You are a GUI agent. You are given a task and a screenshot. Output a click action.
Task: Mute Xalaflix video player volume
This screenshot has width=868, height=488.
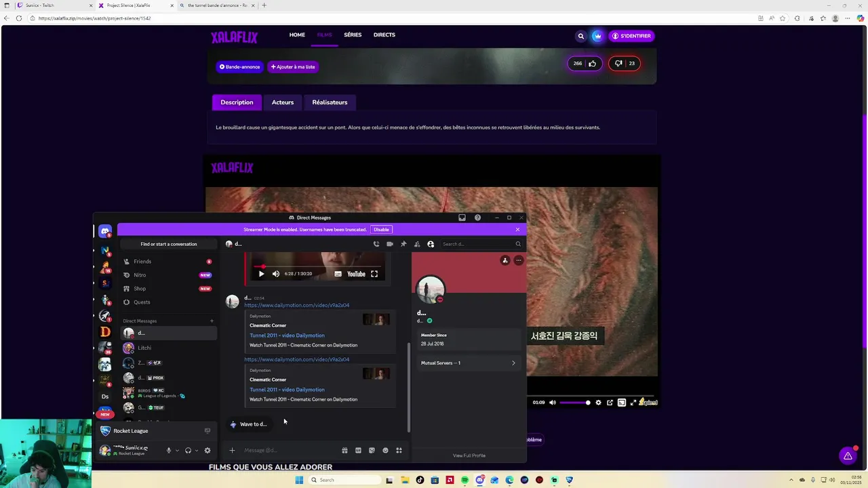(553, 403)
